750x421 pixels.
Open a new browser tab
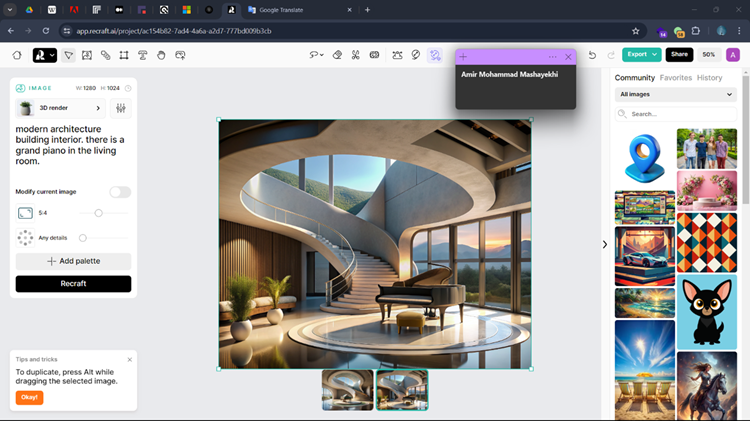367,10
